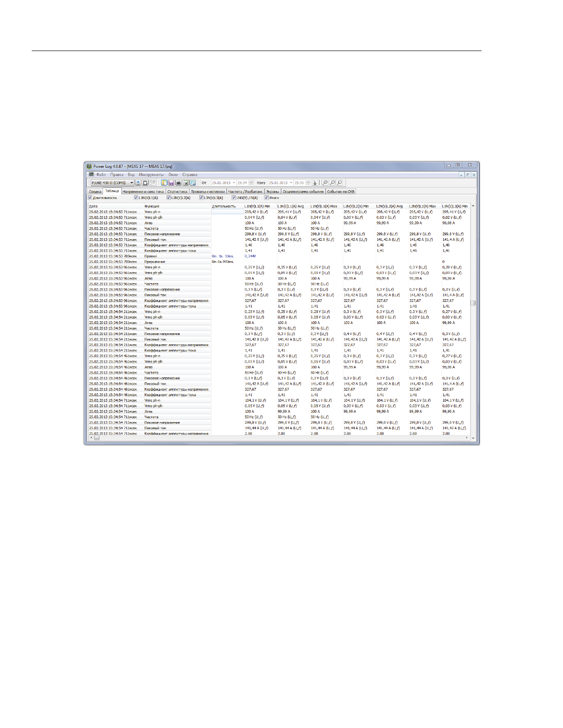Click the vertical scrollbar thumb in table
The height and width of the screenshot is (728, 563).
(473, 303)
